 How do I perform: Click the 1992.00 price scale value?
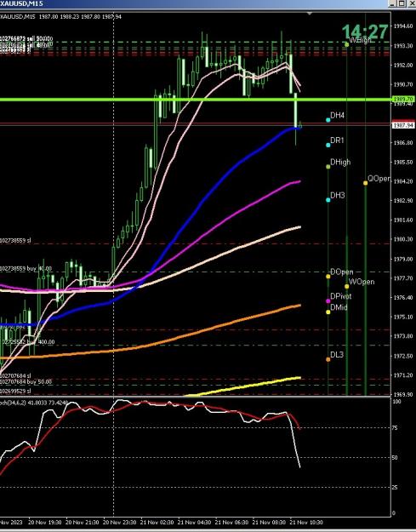(403, 66)
